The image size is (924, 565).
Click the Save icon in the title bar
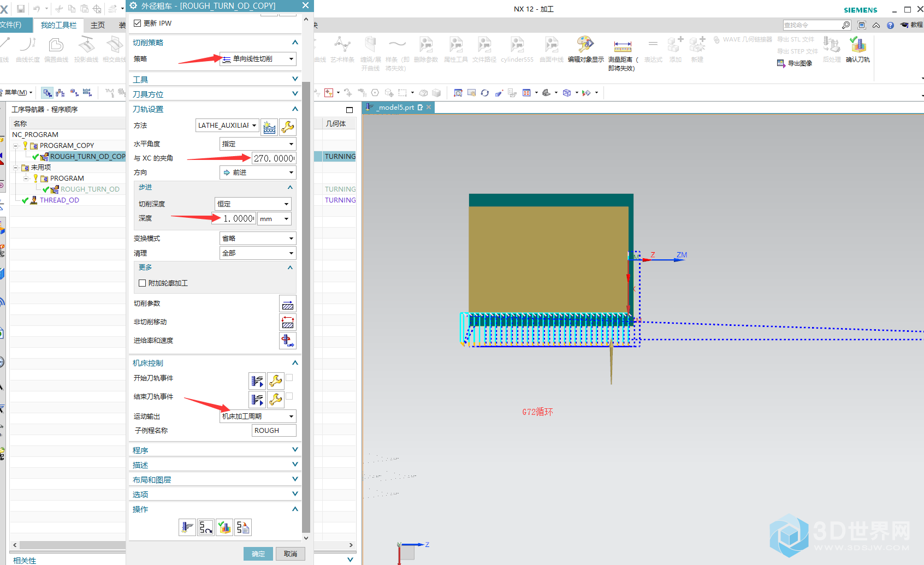pyautogui.click(x=21, y=9)
